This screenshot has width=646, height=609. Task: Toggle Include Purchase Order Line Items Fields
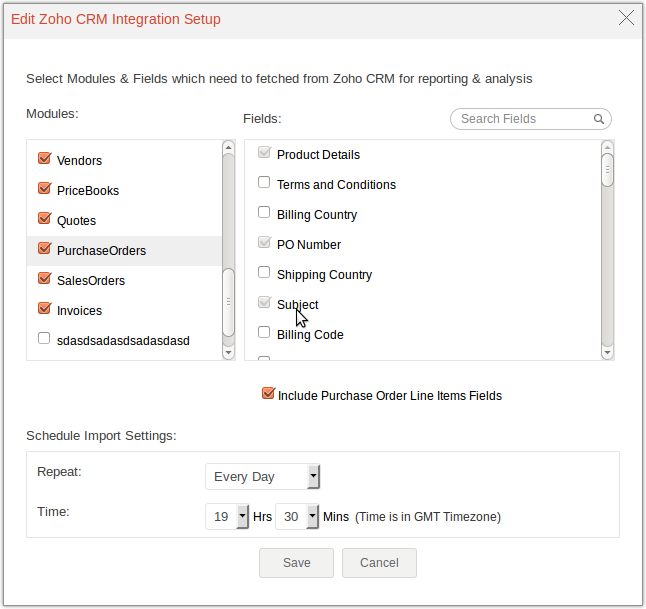pyautogui.click(x=268, y=394)
